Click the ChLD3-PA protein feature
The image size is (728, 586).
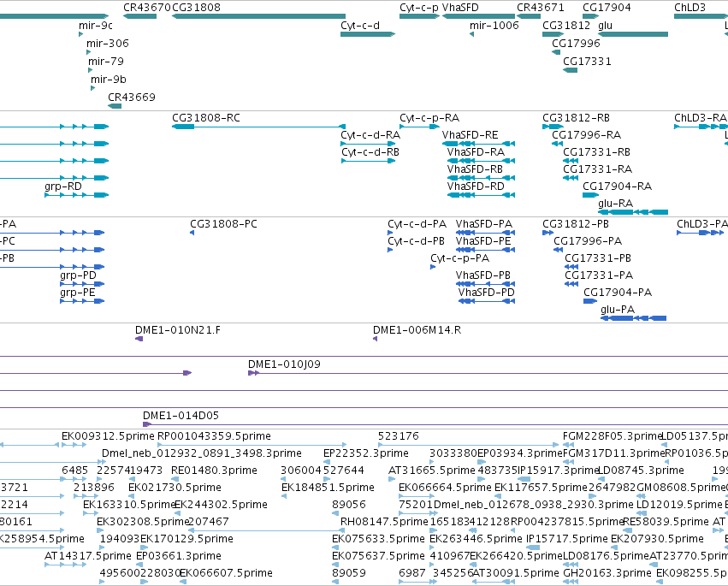[x=700, y=233]
